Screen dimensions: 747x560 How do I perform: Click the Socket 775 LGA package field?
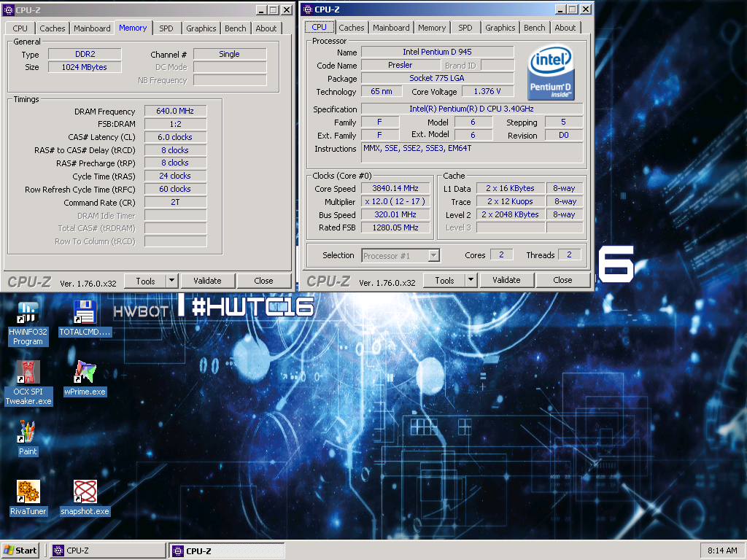tap(438, 78)
